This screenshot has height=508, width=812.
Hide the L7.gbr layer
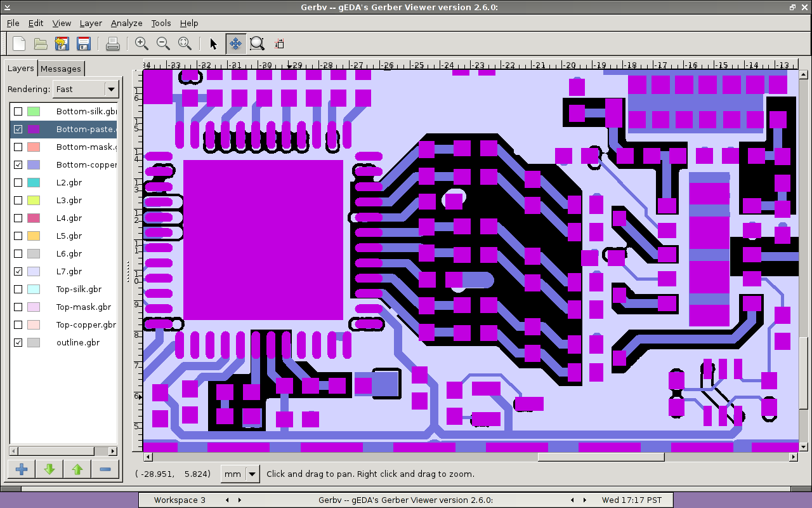18,271
